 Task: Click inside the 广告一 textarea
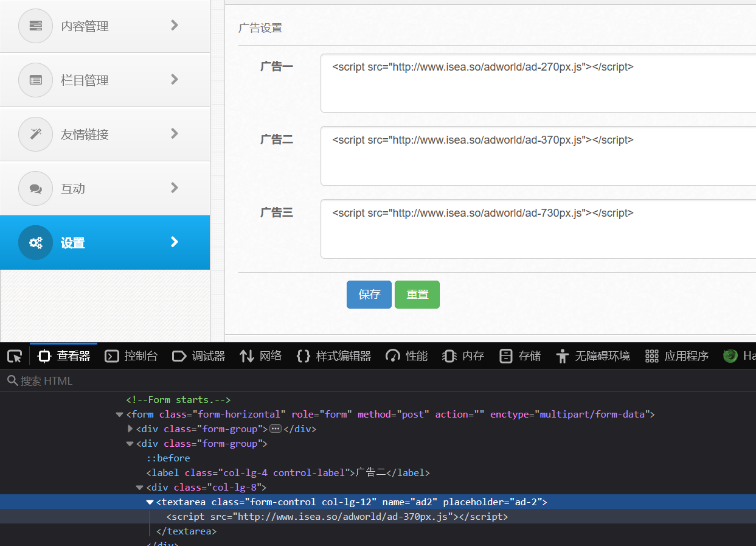(x=538, y=83)
